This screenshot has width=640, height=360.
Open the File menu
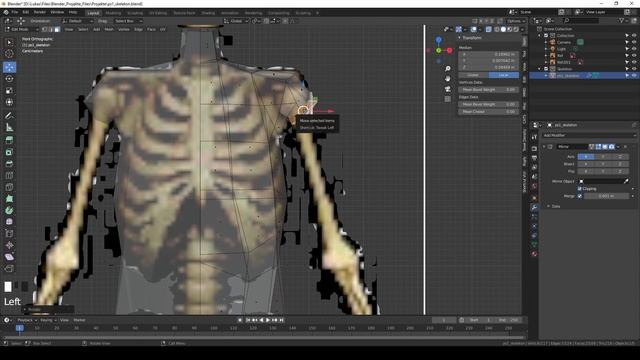pos(15,12)
